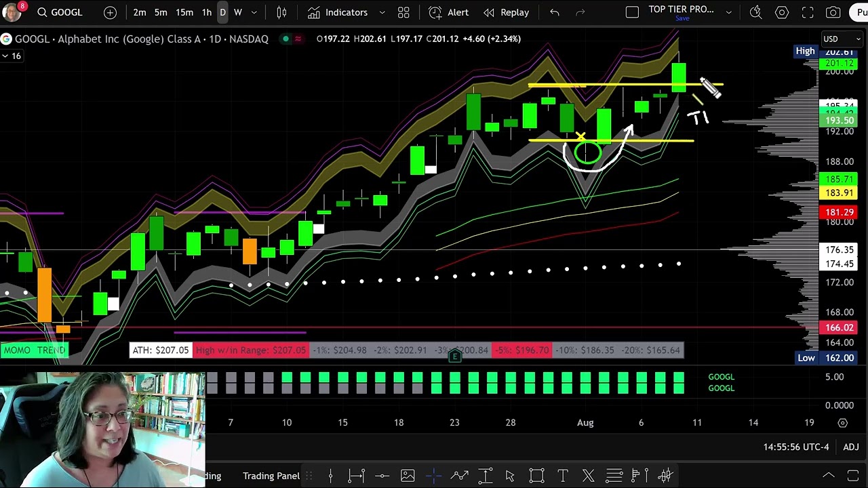Toggle the green market status dot

point(285,39)
